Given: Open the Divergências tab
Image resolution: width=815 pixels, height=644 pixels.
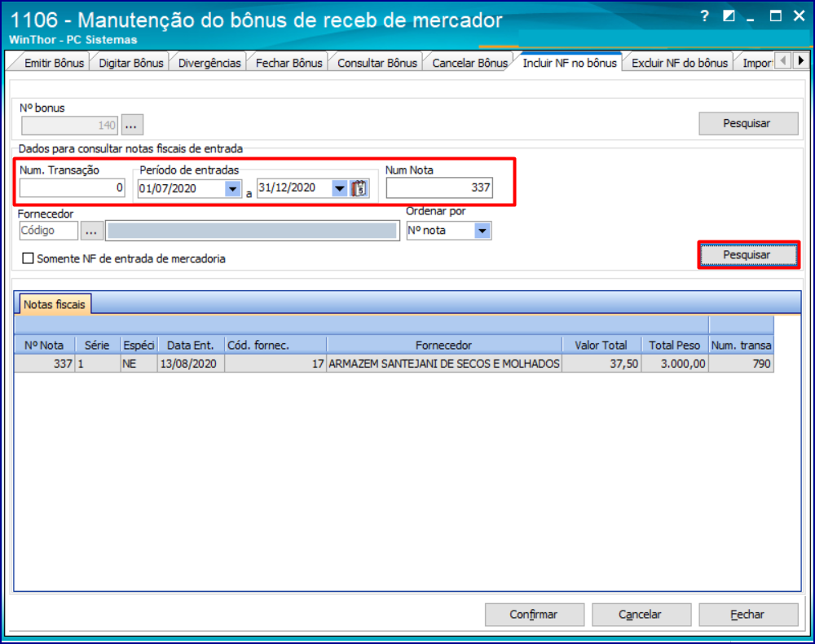Looking at the screenshot, I should (209, 63).
